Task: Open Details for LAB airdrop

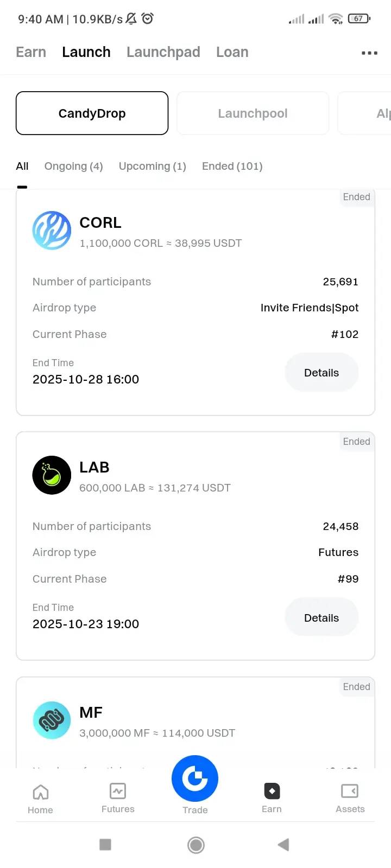Action: click(x=321, y=618)
